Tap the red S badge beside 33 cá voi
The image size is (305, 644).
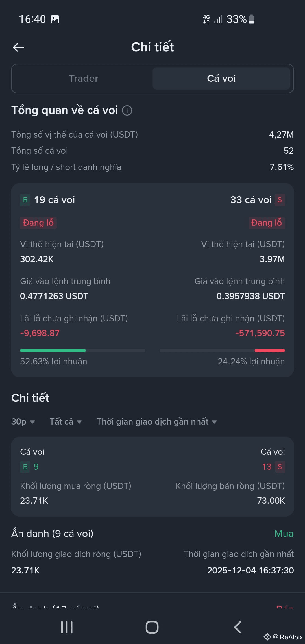pos(280,200)
